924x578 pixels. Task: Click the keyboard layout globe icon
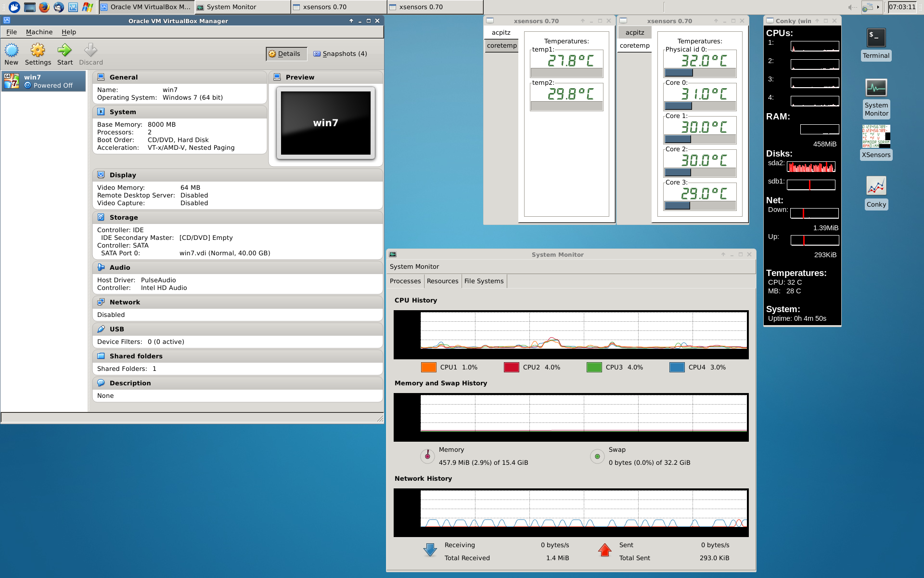(868, 7)
